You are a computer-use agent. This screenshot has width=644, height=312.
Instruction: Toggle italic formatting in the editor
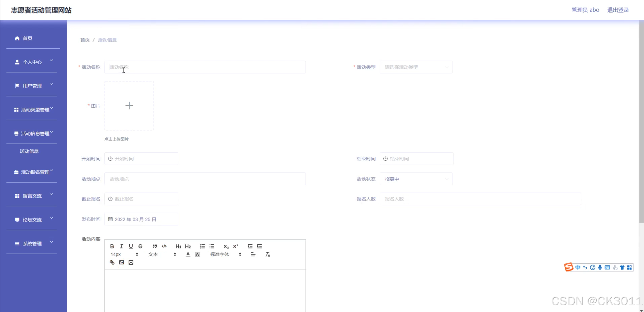(x=121, y=246)
